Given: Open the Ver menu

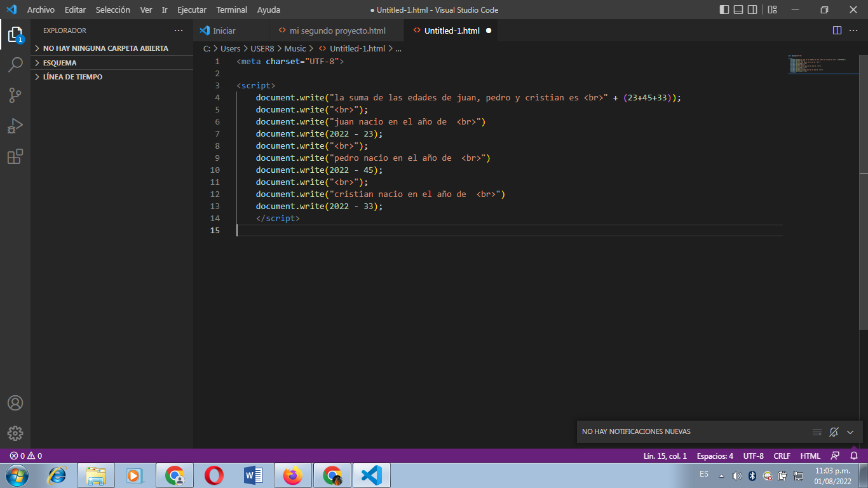Looking at the screenshot, I should tap(146, 10).
